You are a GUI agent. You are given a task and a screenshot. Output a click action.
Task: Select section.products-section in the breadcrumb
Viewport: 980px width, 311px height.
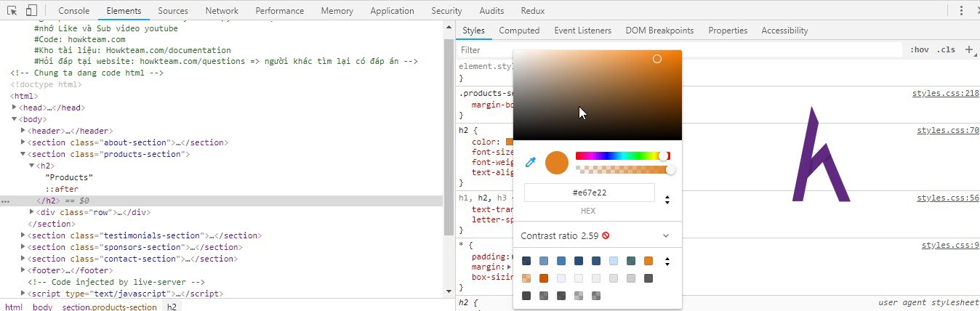click(x=109, y=307)
